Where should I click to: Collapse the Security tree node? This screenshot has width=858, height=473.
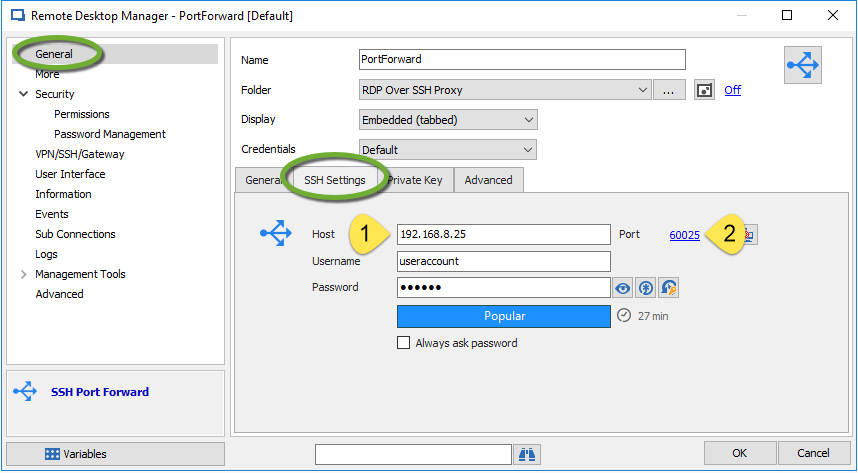point(23,94)
